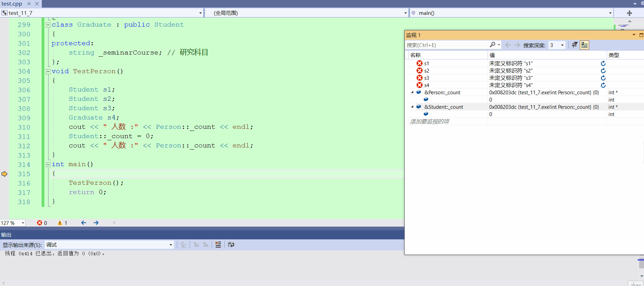Open the main() member dropdown
This screenshot has width=644, height=286.
(x=610, y=13)
